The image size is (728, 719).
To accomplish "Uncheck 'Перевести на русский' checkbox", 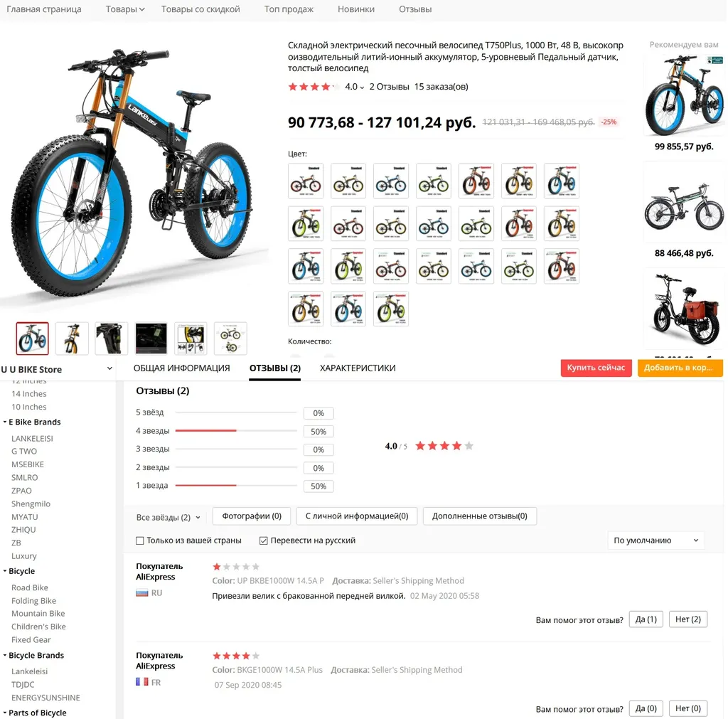I will [263, 540].
